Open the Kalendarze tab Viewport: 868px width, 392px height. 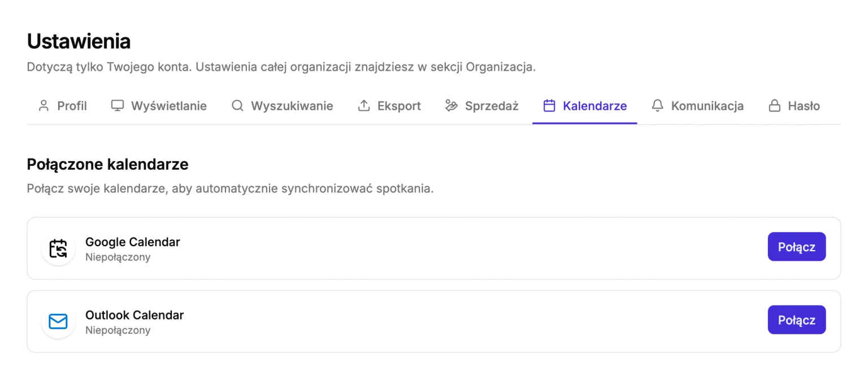point(584,106)
